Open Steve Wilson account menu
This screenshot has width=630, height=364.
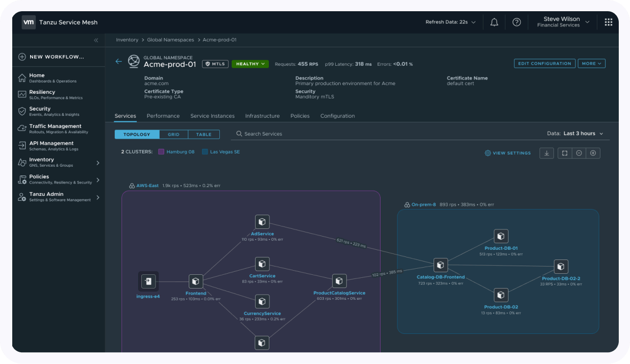coord(563,22)
